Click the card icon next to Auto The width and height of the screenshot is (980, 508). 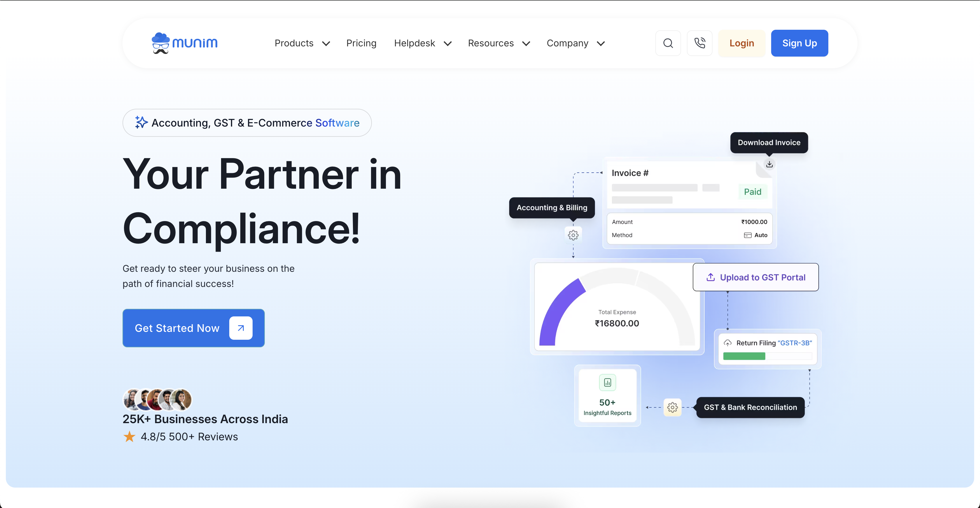pyautogui.click(x=748, y=235)
